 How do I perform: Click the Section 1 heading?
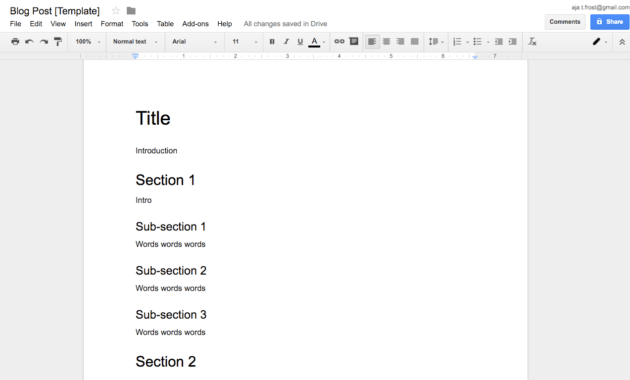tap(166, 180)
